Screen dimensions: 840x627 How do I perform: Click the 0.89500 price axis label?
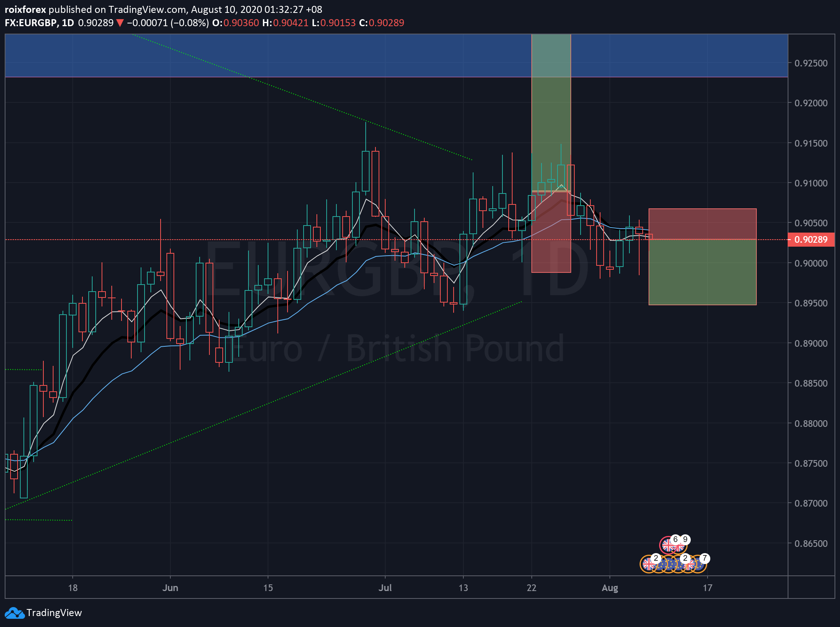[x=811, y=303]
